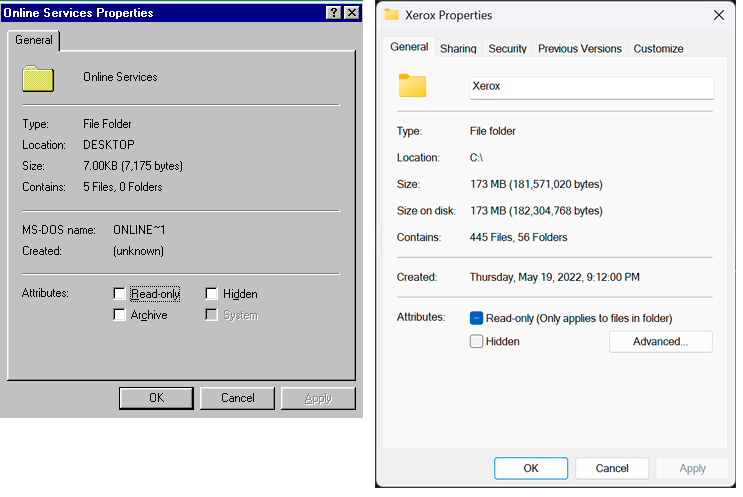
Task: Switch to the Sharing tab
Action: [x=458, y=49]
